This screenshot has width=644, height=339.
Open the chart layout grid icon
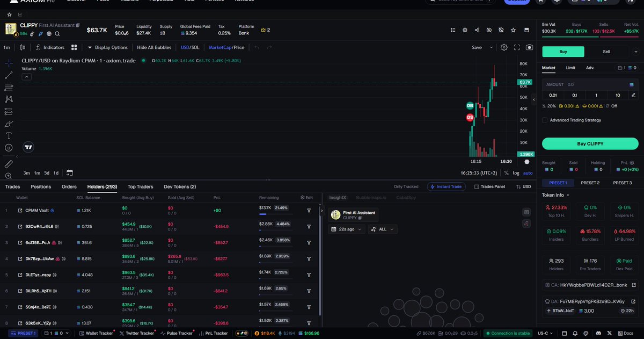(74, 47)
